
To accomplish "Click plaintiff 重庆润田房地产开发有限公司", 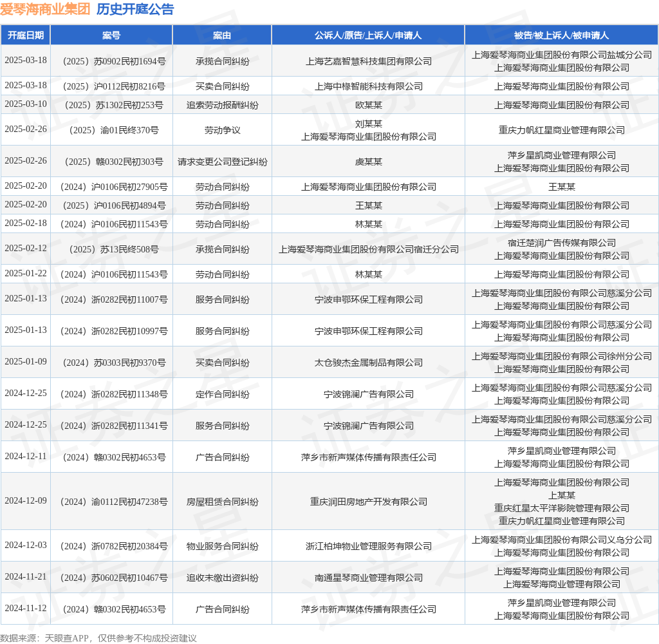I will coord(369,502).
